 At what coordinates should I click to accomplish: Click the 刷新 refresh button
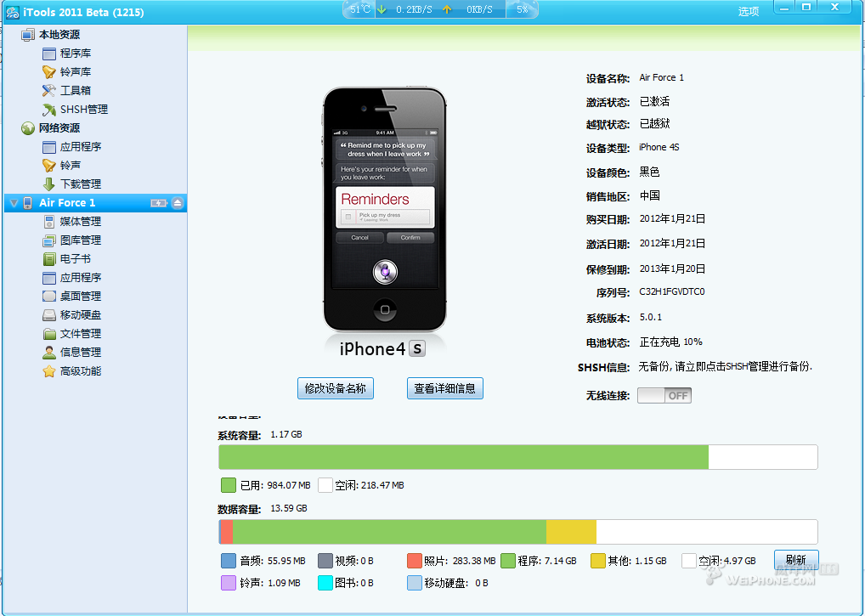tap(795, 560)
